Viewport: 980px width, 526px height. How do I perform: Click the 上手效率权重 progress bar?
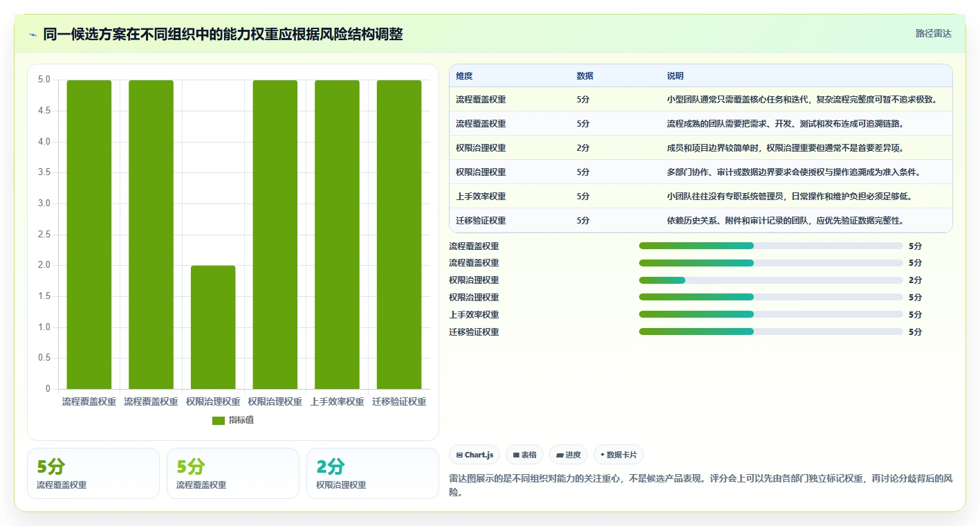(771, 315)
